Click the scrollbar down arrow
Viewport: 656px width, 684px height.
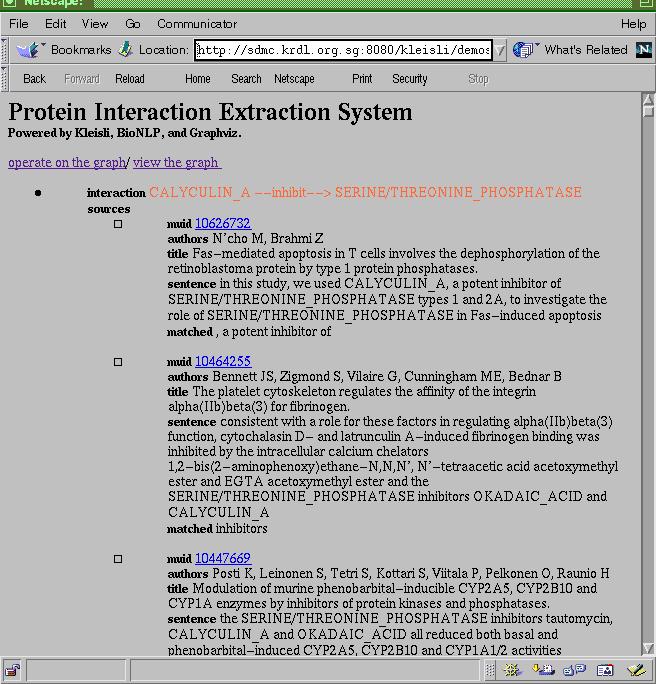(648, 647)
